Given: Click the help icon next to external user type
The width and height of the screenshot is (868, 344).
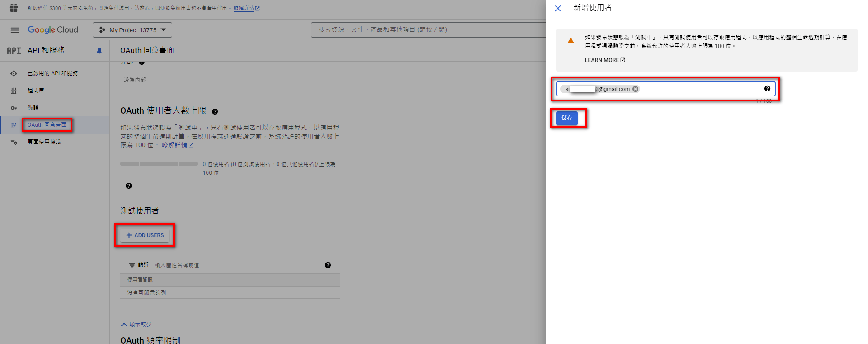Looking at the screenshot, I should (142, 62).
